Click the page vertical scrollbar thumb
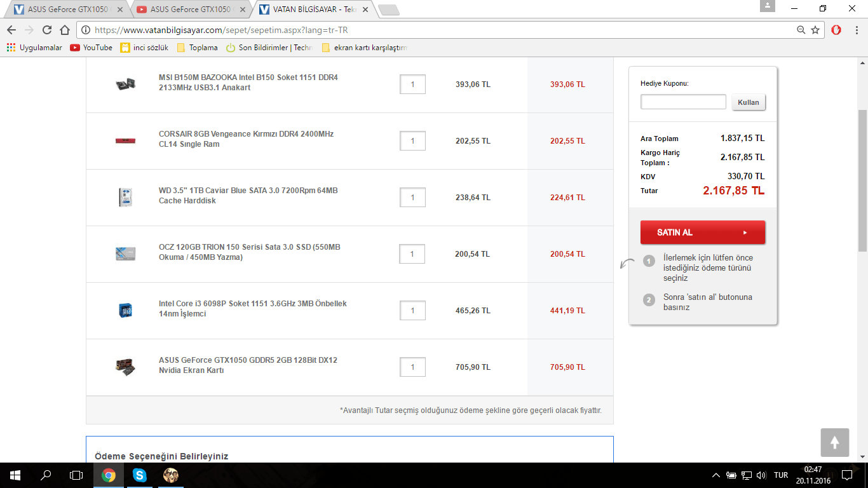The image size is (868, 488). click(x=862, y=180)
